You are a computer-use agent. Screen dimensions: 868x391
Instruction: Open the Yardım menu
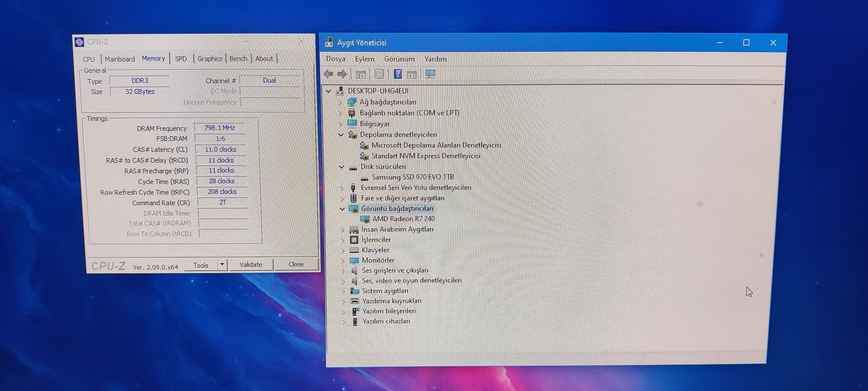click(x=435, y=59)
